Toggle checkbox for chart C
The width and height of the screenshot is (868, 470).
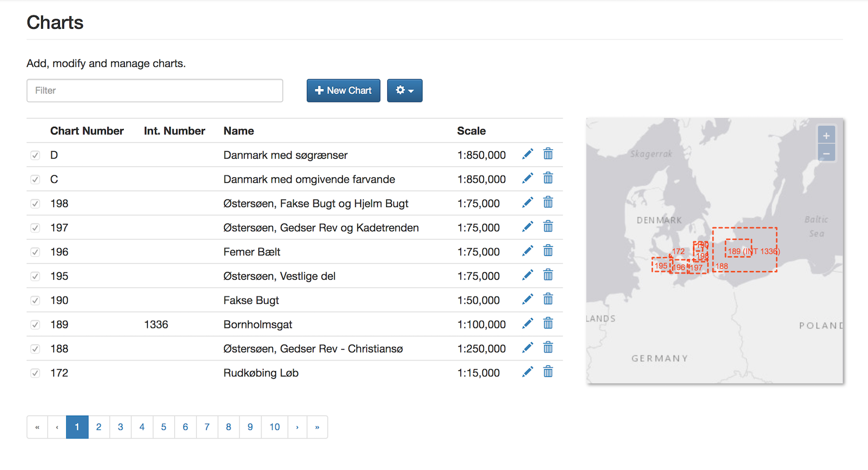35,179
